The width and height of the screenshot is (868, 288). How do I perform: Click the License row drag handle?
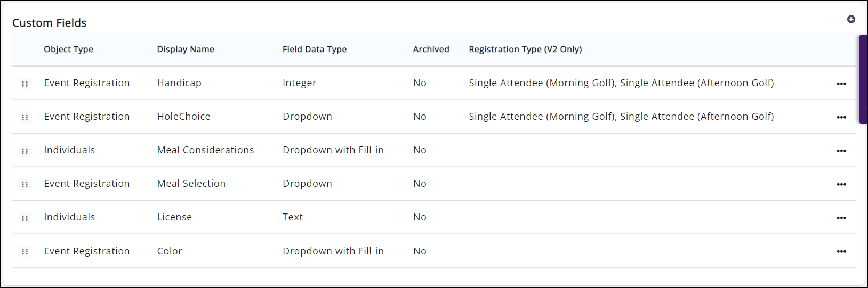(25, 218)
